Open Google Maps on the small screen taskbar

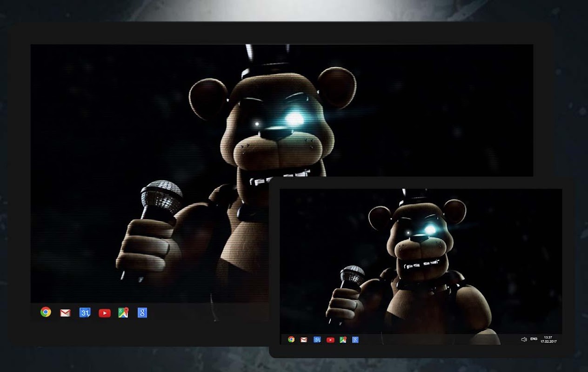click(x=342, y=340)
